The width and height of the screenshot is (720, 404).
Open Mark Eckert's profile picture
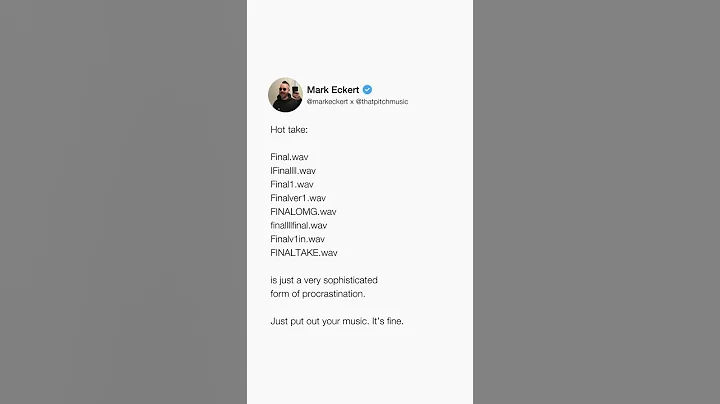[x=285, y=95]
